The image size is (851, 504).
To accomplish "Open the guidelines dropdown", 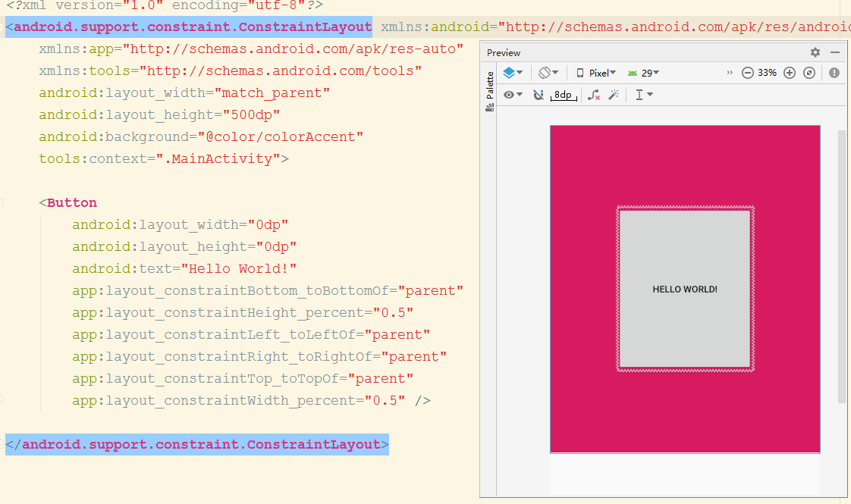I will (644, 95).
